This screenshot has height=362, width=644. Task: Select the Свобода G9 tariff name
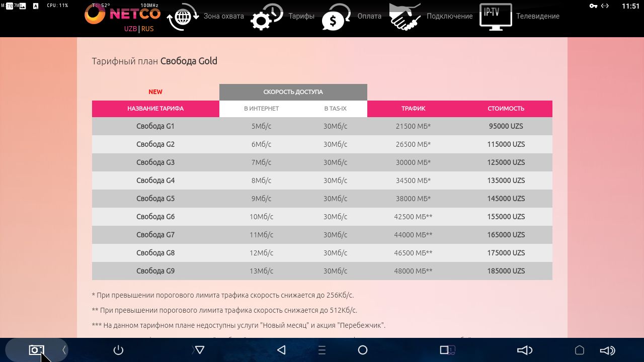tap(155, 271)
